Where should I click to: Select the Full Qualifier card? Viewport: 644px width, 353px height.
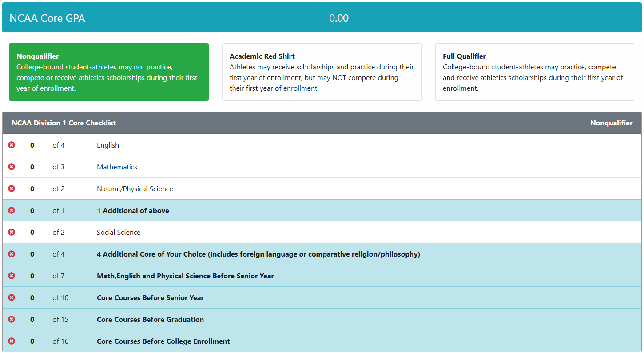[535, 72]
